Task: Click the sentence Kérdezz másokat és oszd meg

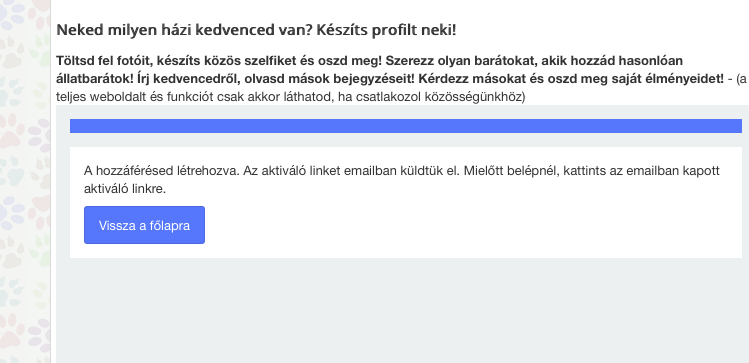Action: pos(571,79)
